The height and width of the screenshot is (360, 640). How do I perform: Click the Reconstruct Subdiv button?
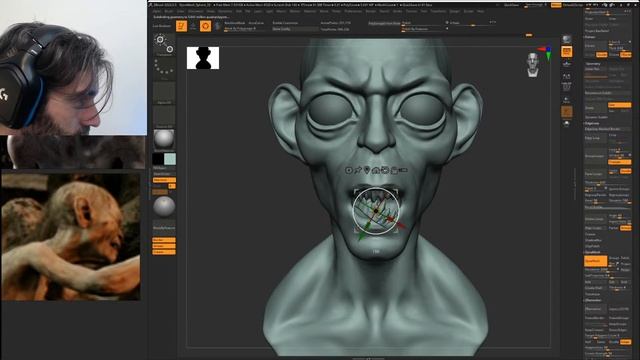click(x=608, y=93)
